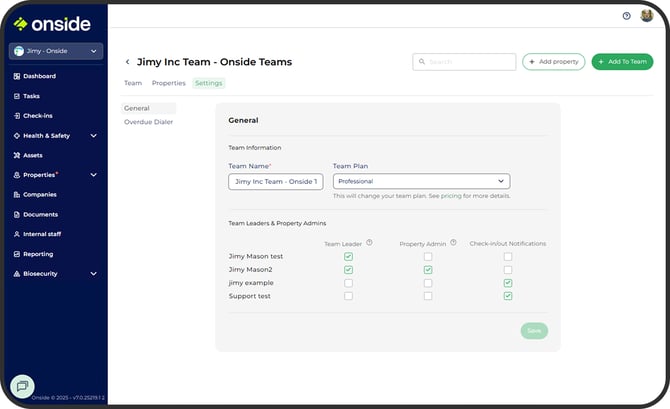Uncheck Property Admin for Jimy Mason2
Viewport: 670px width, 409px height.
tap(428, 270)
